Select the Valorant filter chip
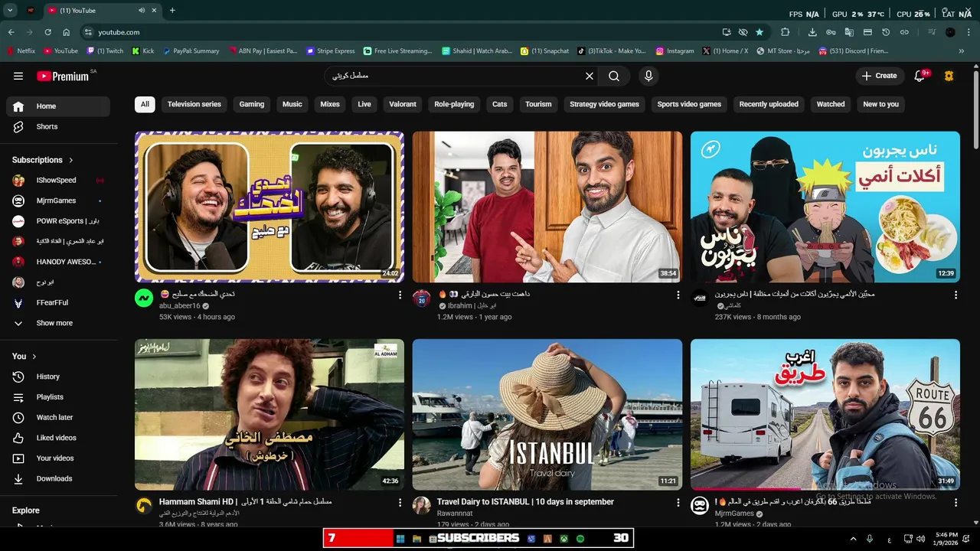Screen dimensions: 980x551 pos(403,104)
